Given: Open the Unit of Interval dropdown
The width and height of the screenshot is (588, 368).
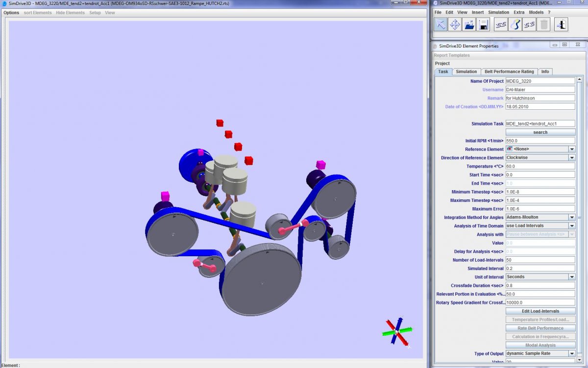Looking at the screenshot, I should (572, 277).
